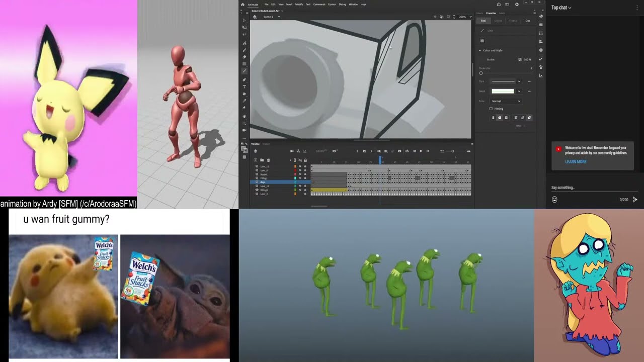
Task: Switch to the Doc properties tab
Action: pyautogui.click(x=528, y=21)
